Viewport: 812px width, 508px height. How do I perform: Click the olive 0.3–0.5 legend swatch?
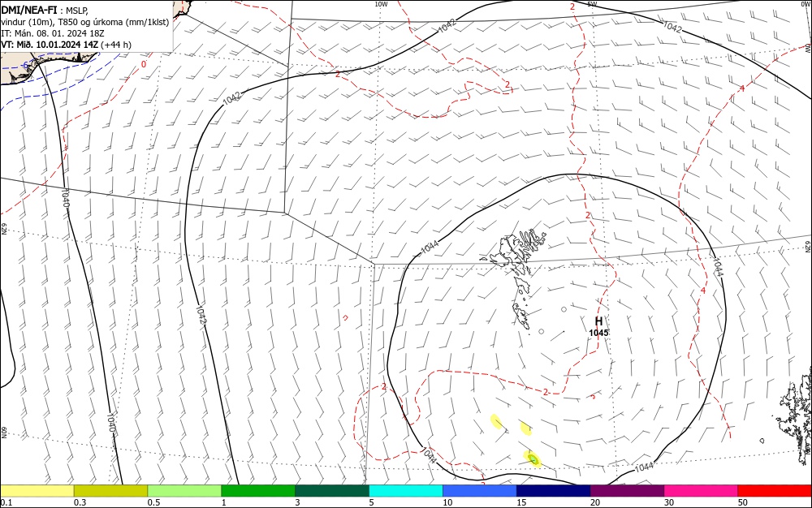110,491
